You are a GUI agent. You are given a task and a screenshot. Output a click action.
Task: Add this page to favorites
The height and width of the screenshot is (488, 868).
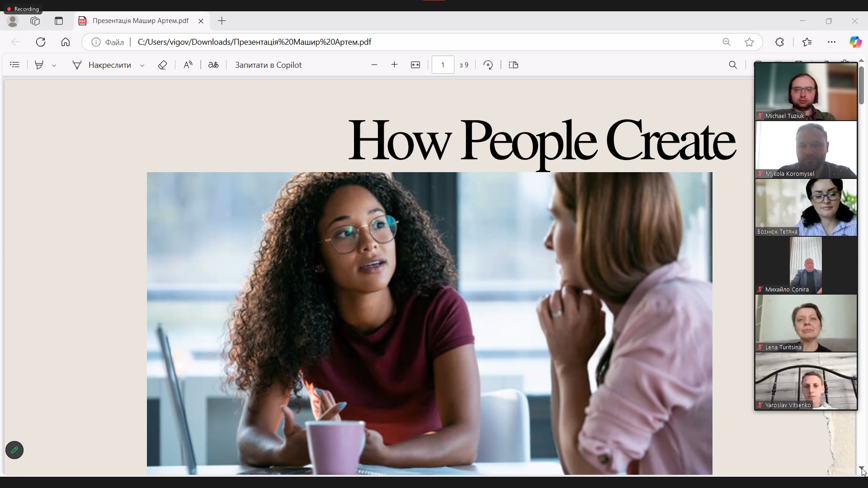pyautogui.click(x=749, y=42)
